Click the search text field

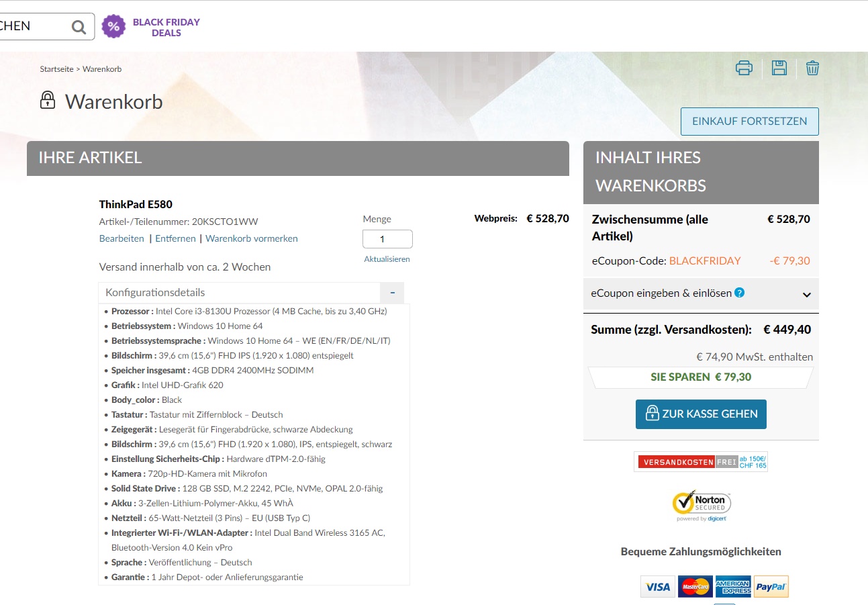click(x=34, y=27)
